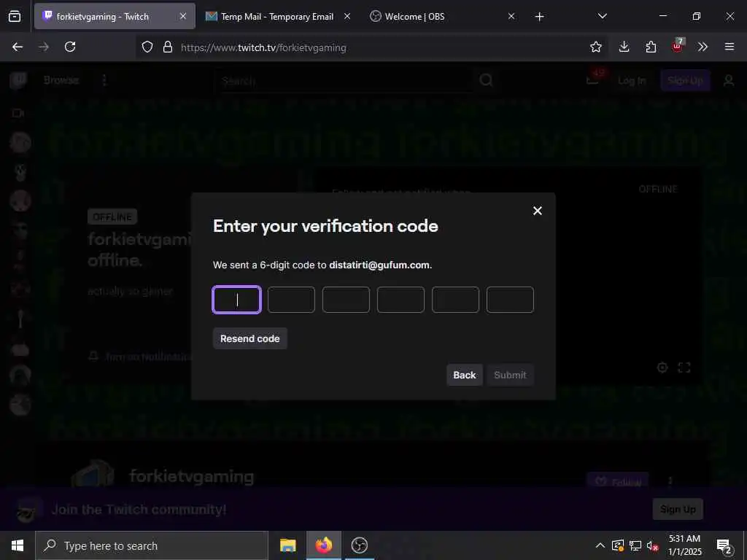
Task: Close the Welcome OBS tab
Action: [511, 16]
